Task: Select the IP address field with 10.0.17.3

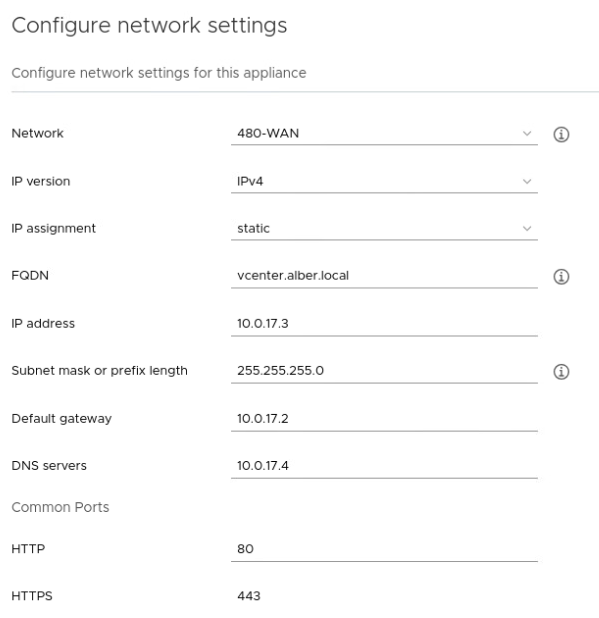Action: tap(384, 324)
